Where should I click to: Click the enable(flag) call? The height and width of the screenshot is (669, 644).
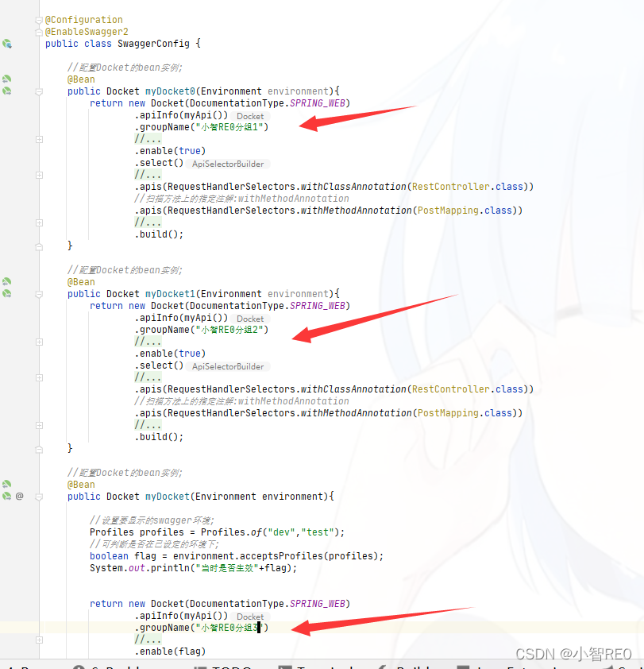pyautogui.click(x=170, y=651)
